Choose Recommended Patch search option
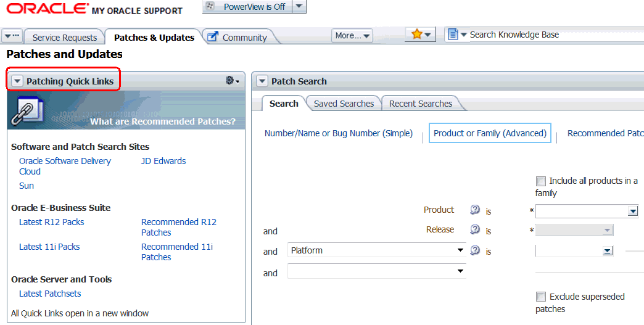Screen dimensions: 644x325 [606, 133]
